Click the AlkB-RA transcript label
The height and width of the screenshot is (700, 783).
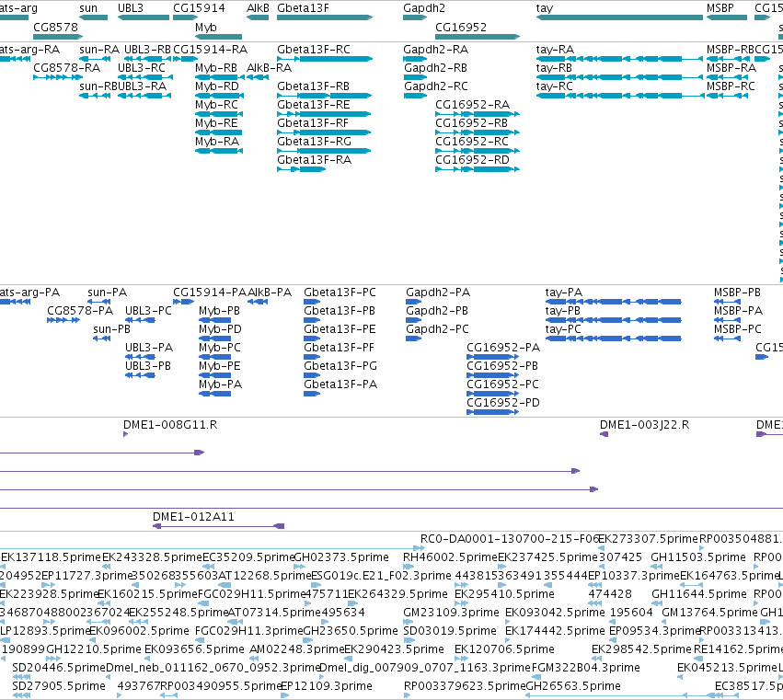coord(270,68)
